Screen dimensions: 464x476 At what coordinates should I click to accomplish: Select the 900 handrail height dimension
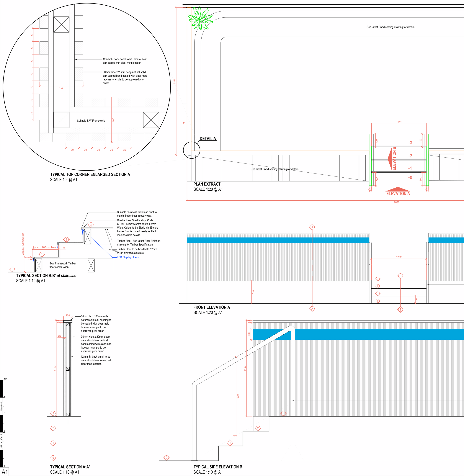click(x=238, y=396)
